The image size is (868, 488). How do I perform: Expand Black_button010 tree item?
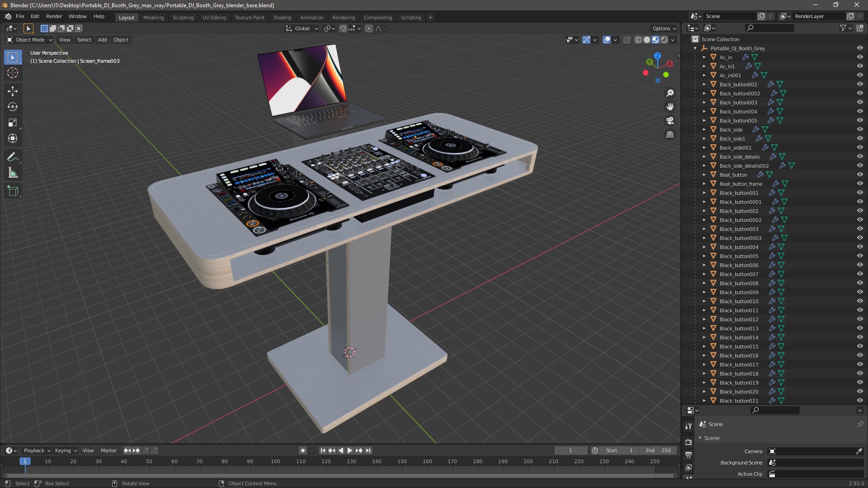(x=704, y=301)
